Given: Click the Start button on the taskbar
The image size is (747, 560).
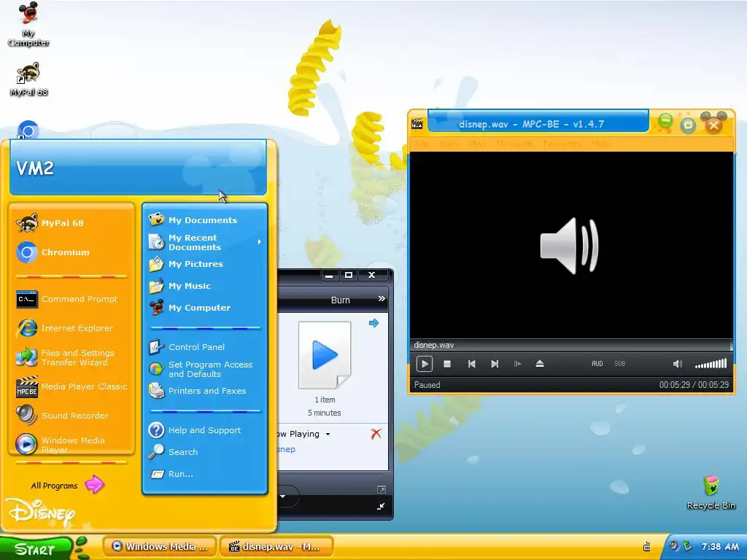Looking at the screenshot, I should point(36,548).
